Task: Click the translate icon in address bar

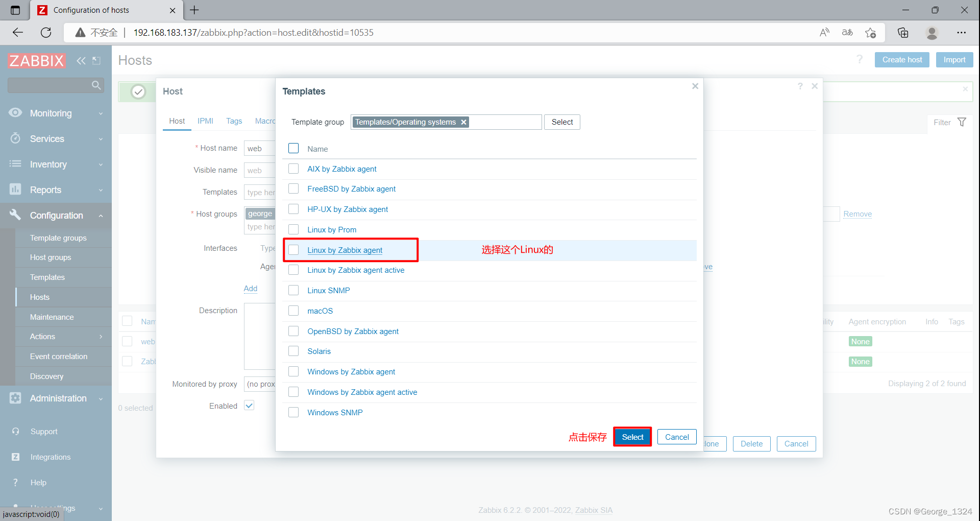Action: (x=847, y=33)
